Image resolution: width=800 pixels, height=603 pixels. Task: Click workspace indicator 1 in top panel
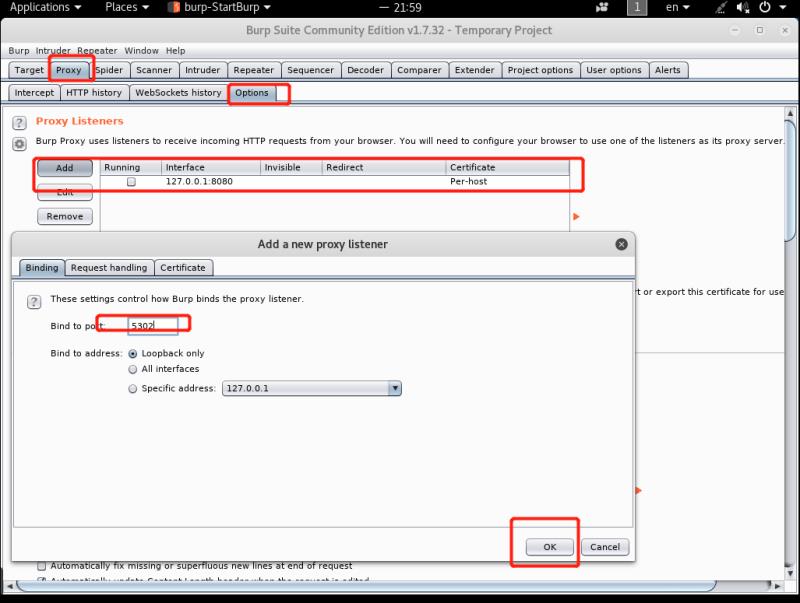[x=637, y=7]
